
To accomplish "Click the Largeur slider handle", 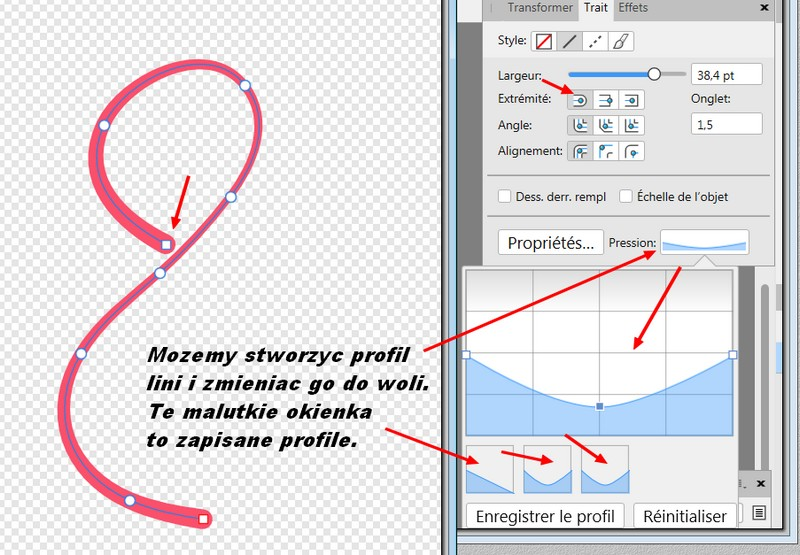I will coord(654,74).
